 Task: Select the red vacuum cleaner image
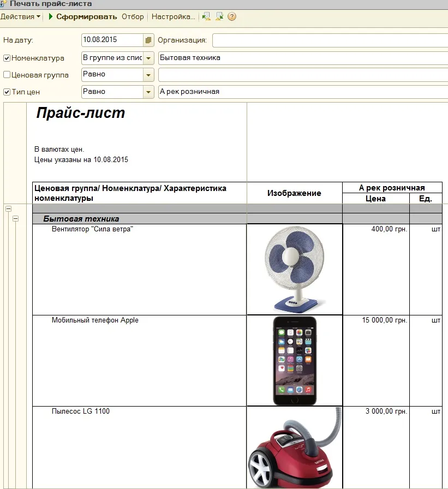295,448
